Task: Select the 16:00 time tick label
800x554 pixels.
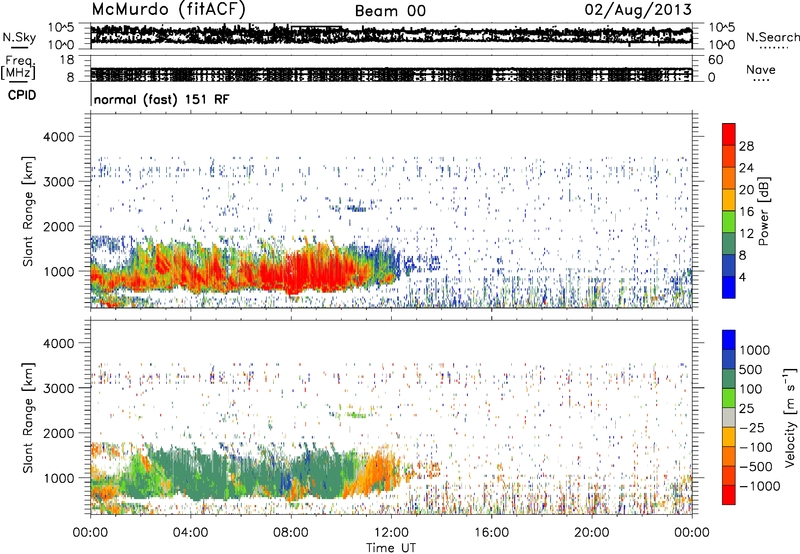Action: (x=491, y=533)
